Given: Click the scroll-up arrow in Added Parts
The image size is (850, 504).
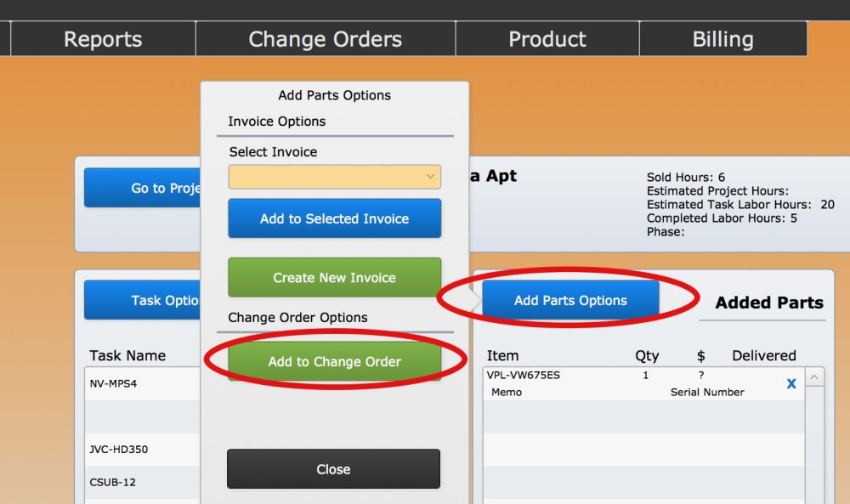Looking at the screenshot, I should [x=813, y=375].
